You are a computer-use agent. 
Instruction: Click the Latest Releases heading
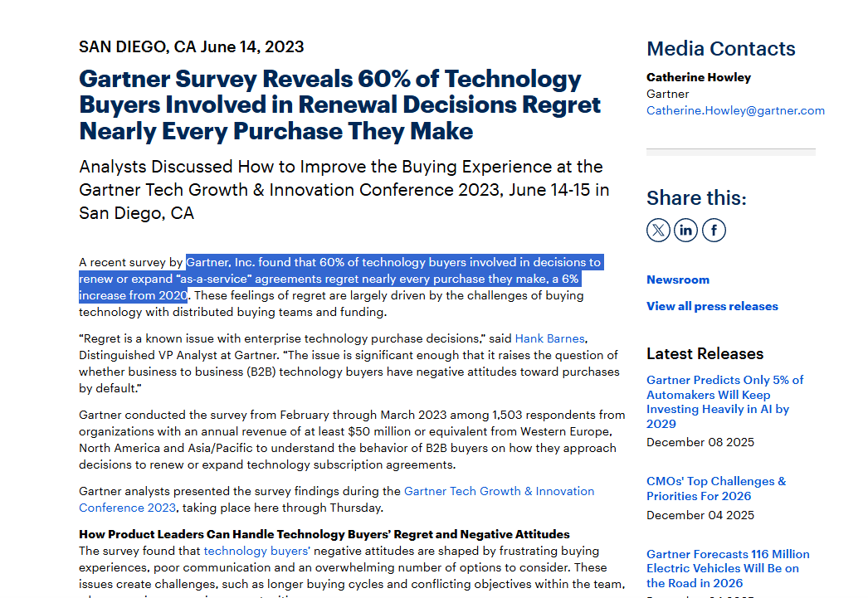click(x=705, y=354)
